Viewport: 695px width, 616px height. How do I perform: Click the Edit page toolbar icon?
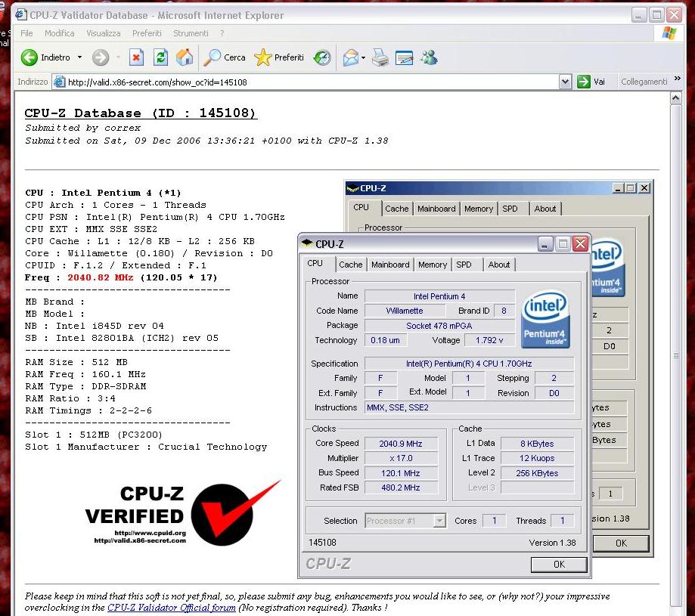tap(405, 57)
